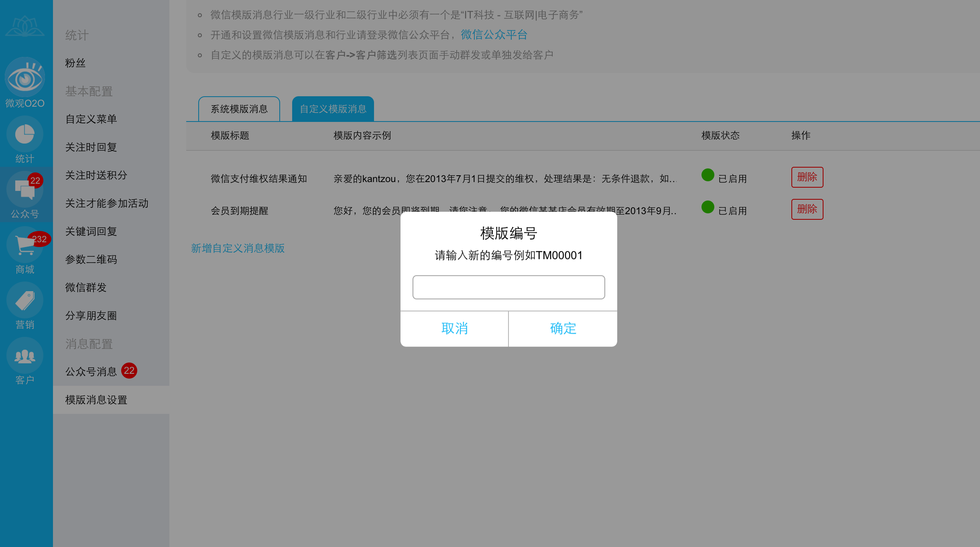Click the 模版状态 column header
The image size is (980, 547).
(x=720, y=136)
